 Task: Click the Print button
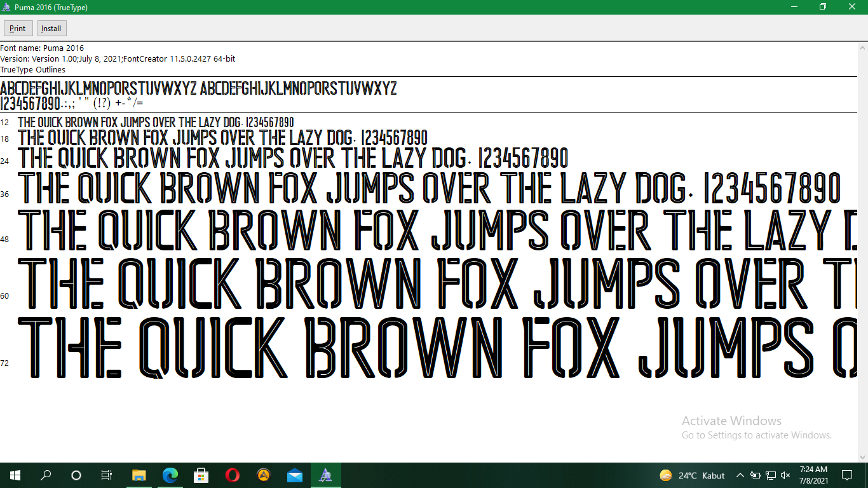click(x=18, y=28)
